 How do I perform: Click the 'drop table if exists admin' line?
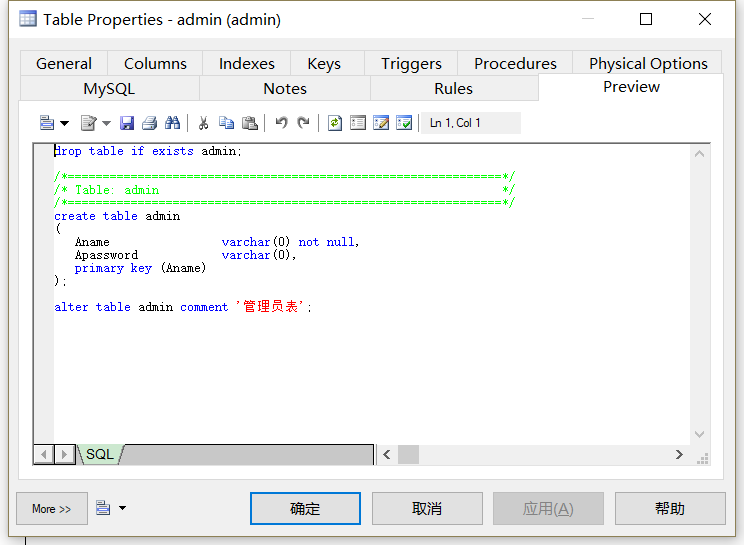[x=148, y=151]
